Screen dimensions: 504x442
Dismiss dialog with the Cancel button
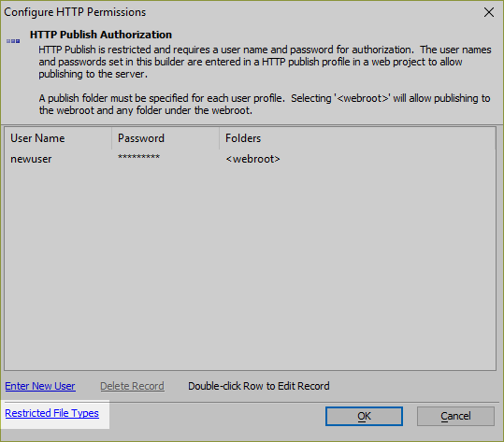455,417
